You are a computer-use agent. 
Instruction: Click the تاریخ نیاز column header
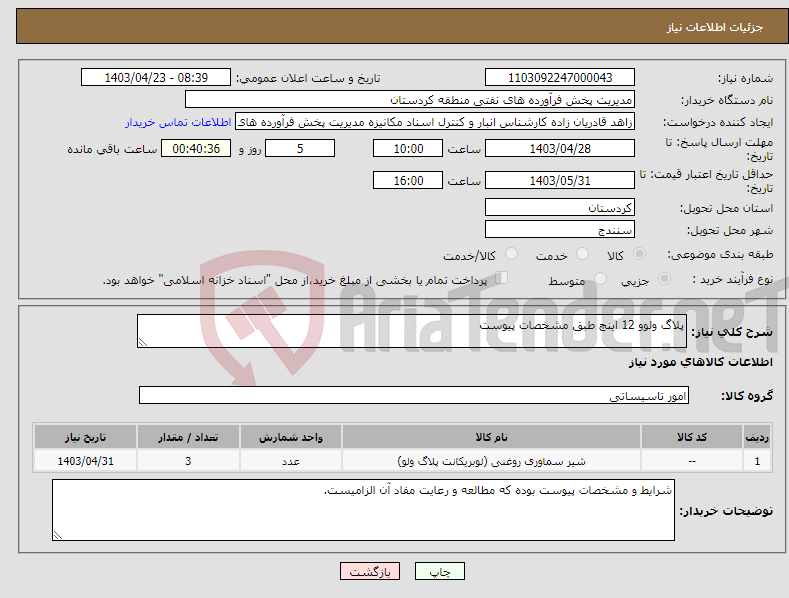tap(85, 437)
